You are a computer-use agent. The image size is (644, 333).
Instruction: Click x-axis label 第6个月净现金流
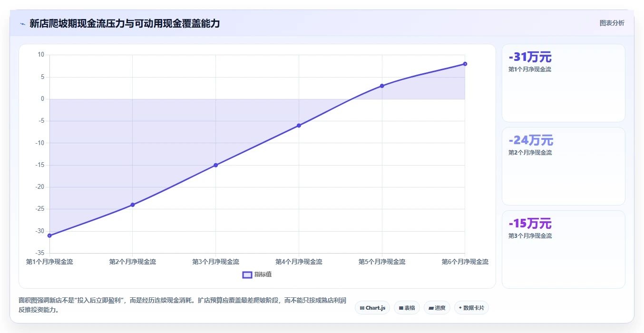(x=465, y=262)
